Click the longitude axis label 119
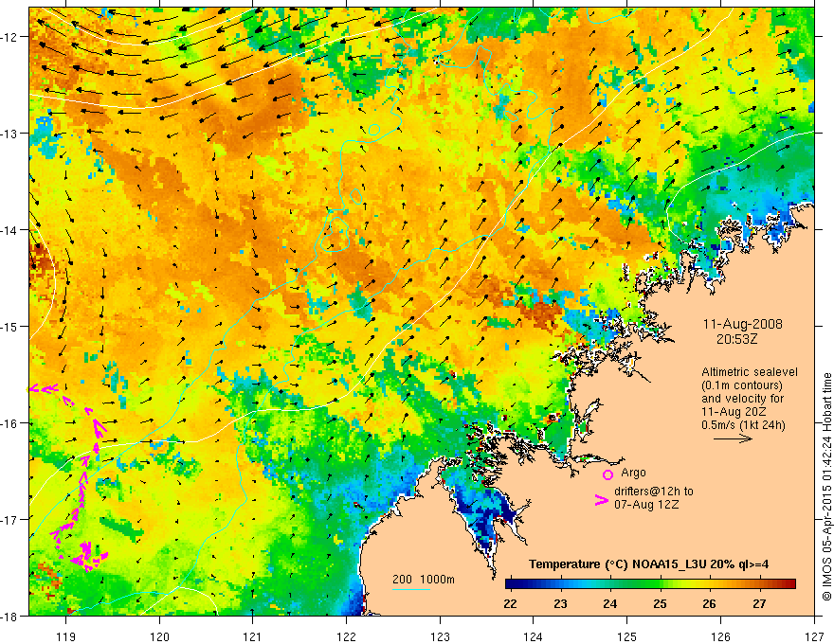This screenshot has height=644, width=834. click(x=66, y=636)
